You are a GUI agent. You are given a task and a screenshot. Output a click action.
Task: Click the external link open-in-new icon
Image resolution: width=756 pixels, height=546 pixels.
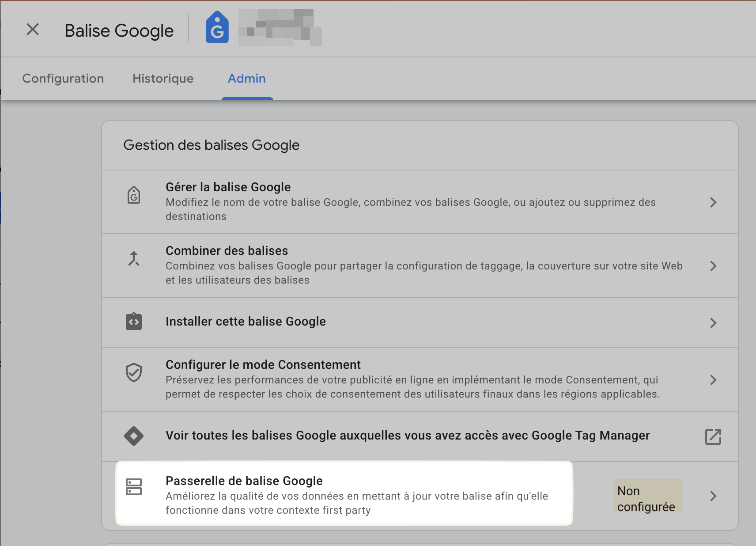coord(713,437)
